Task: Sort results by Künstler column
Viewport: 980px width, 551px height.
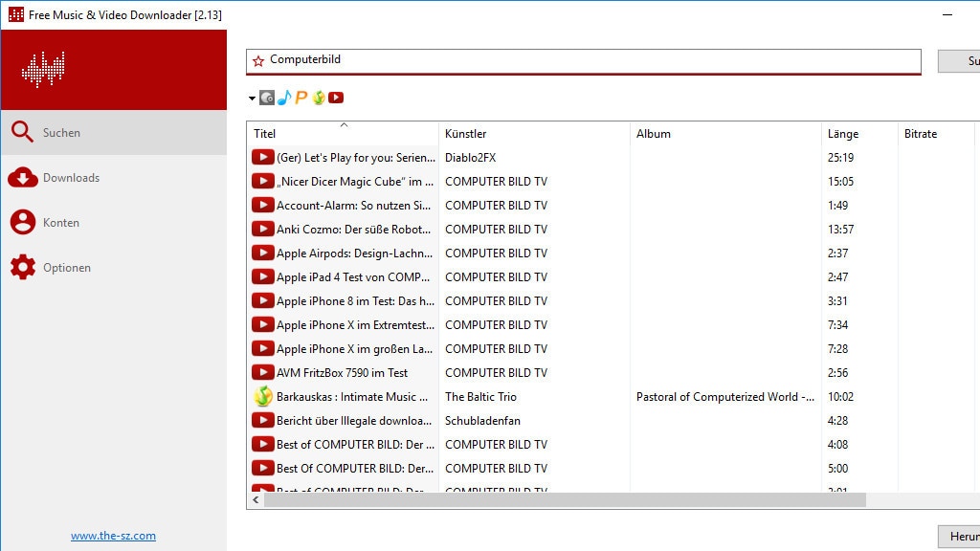Action: pyautogui.click(x=534, y=134)
